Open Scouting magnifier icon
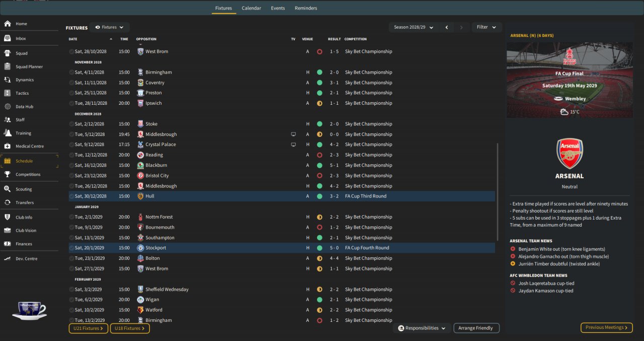This screenshot has height=341, width=644. tap(8, 189)
